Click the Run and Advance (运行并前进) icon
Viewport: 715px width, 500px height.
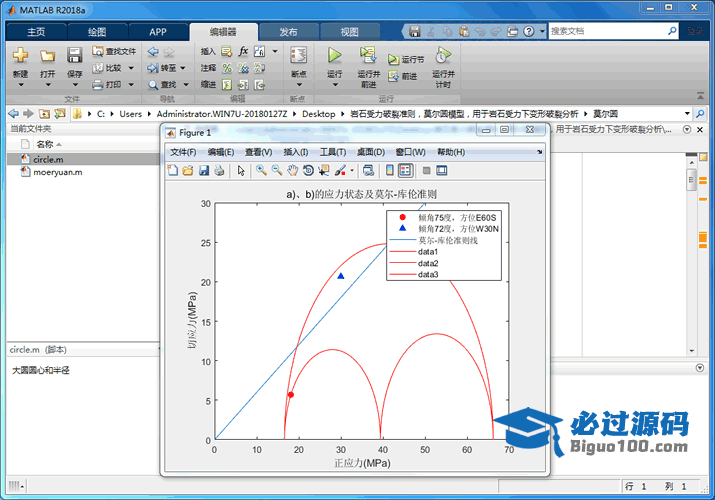(368, 56)
